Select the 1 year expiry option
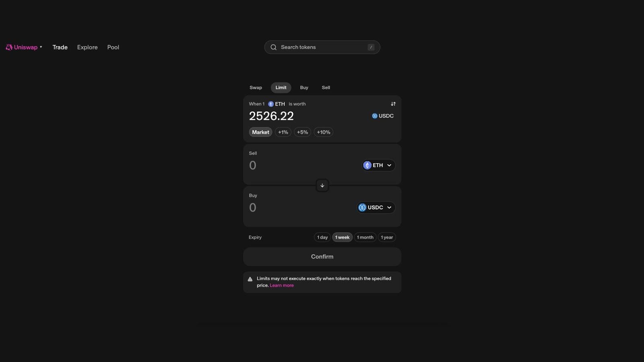 (387, 237)
